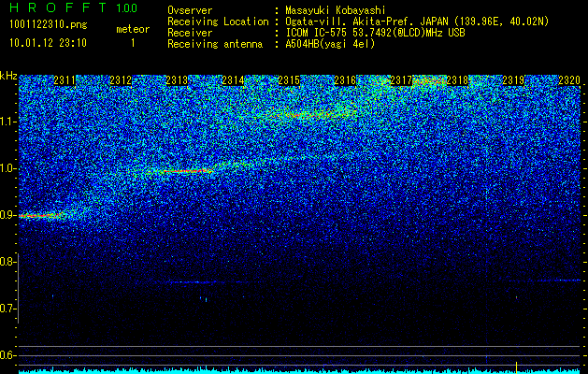Click the 2313 time marker

(x=177, y=80)
